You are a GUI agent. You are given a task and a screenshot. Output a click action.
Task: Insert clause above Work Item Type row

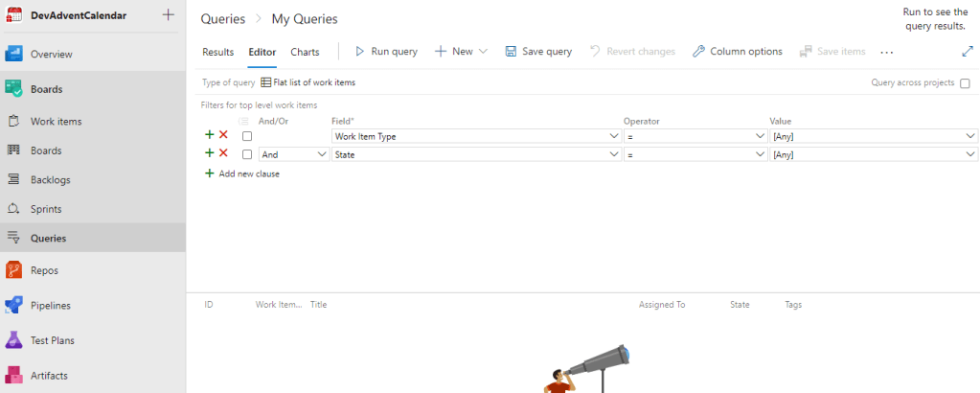tap(210, 136)
